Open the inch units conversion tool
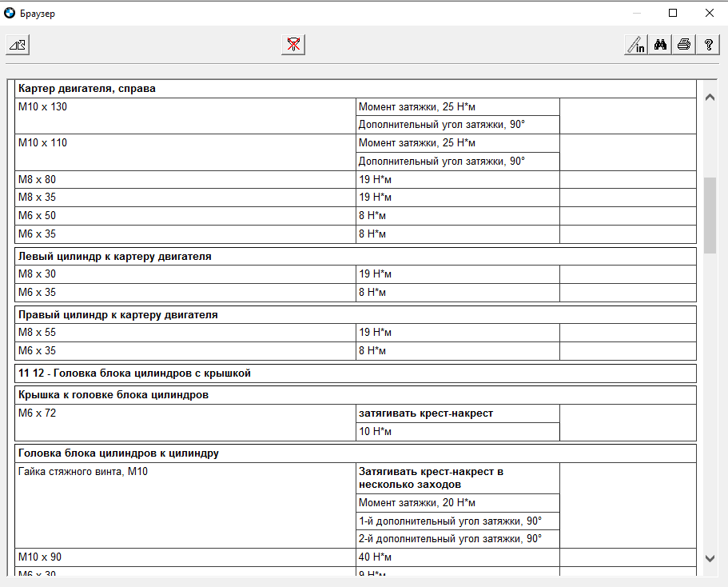Viewport: 728px width, 587px height. click(635, 45)
